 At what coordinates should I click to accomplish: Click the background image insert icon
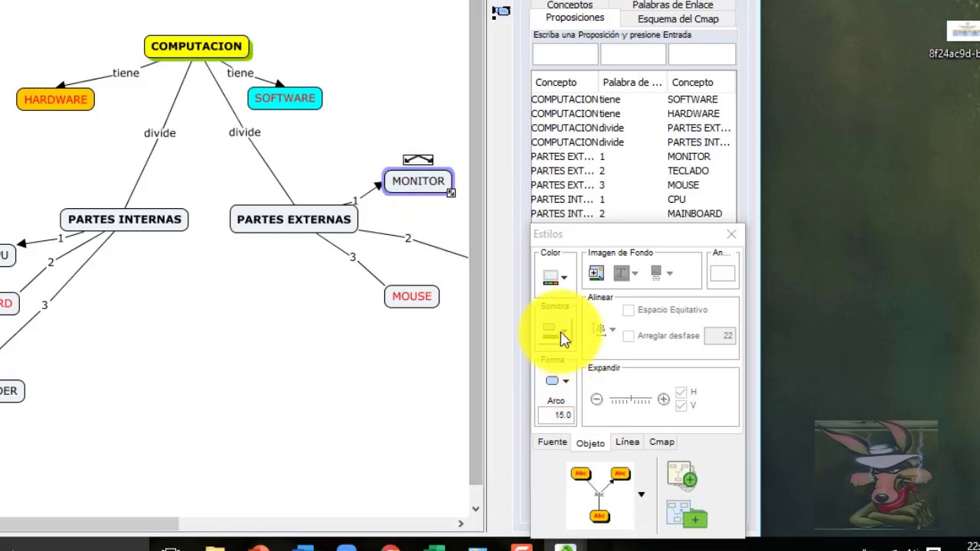coord(596,272)
